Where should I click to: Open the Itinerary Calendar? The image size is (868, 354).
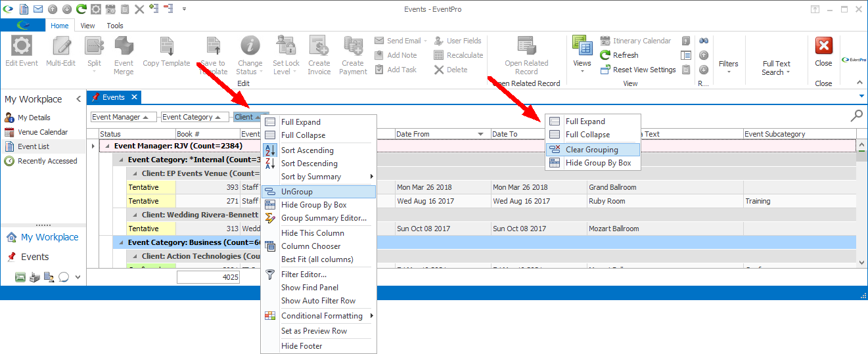(635, 41)
